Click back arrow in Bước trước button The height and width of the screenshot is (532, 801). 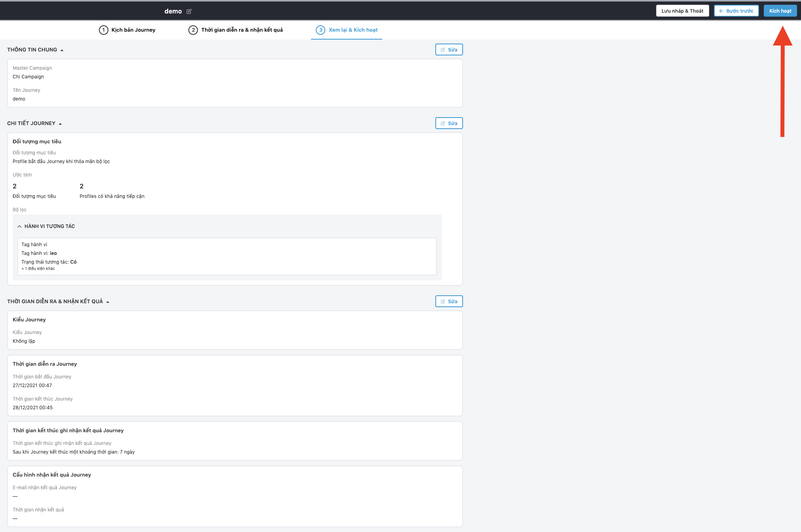[x=721, y=11]
